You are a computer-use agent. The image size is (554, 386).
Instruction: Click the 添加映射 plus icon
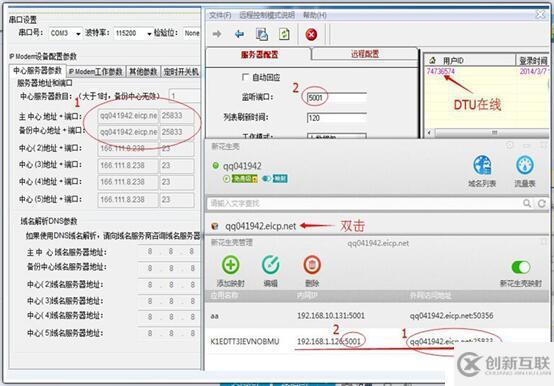pos(230,265)
